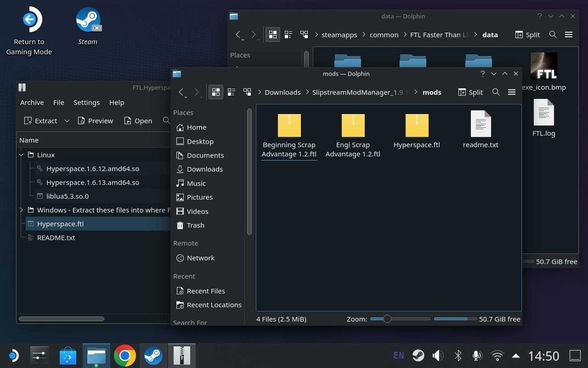
Task: Open Recent Locations in sidebar
Action: pyautogui.click(x=209, y=305)
